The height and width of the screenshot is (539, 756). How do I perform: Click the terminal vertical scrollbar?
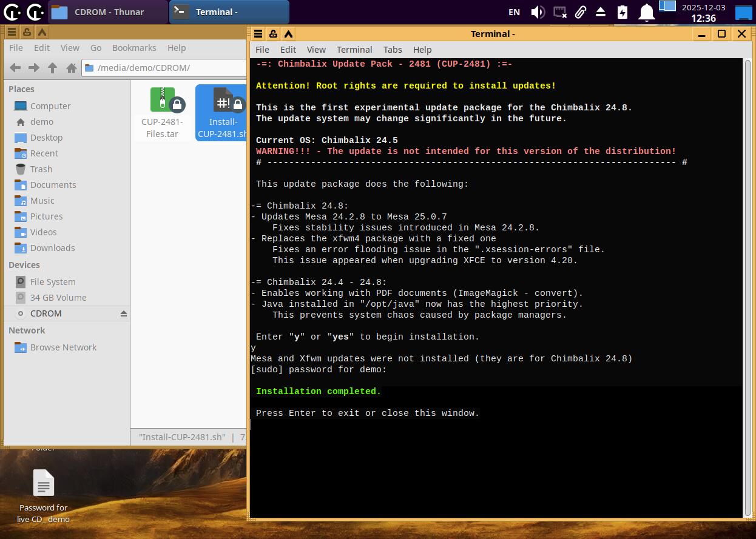(x=747, y=288)
